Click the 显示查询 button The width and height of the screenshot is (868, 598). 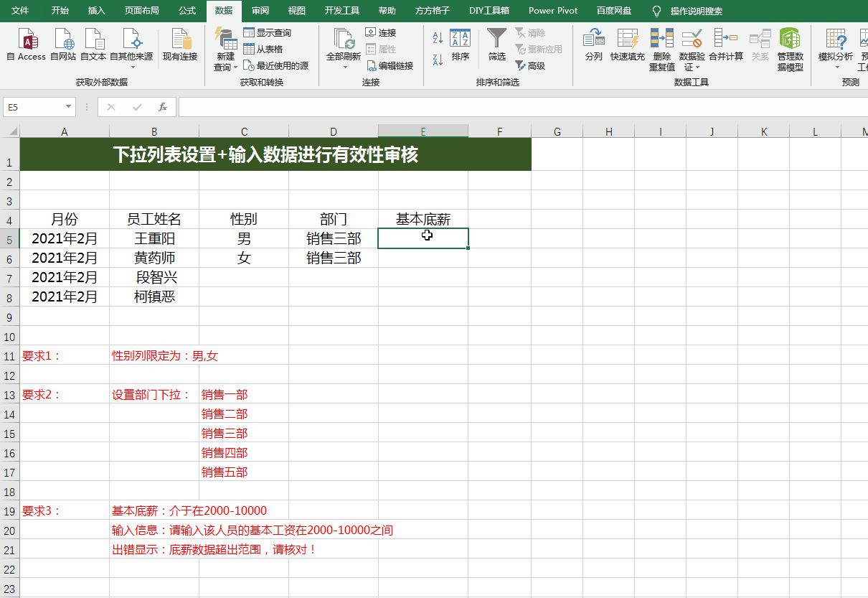point(267,32)
